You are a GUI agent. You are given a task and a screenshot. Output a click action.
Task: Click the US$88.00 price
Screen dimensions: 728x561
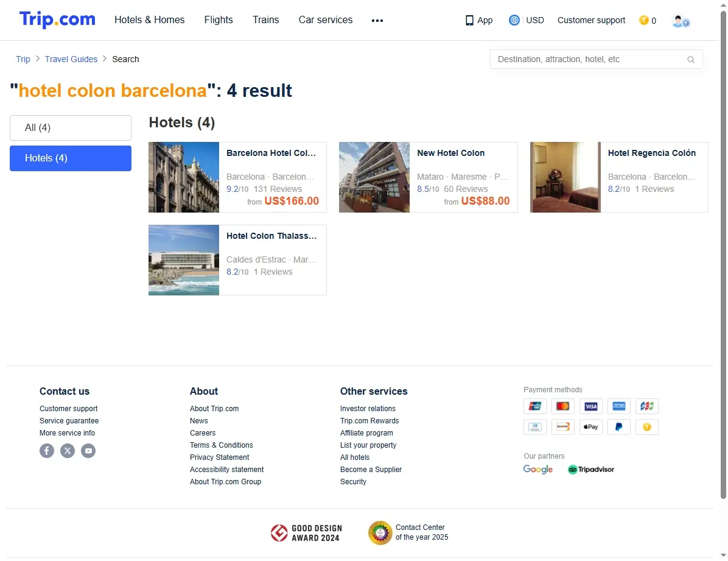tap(485, 201)
